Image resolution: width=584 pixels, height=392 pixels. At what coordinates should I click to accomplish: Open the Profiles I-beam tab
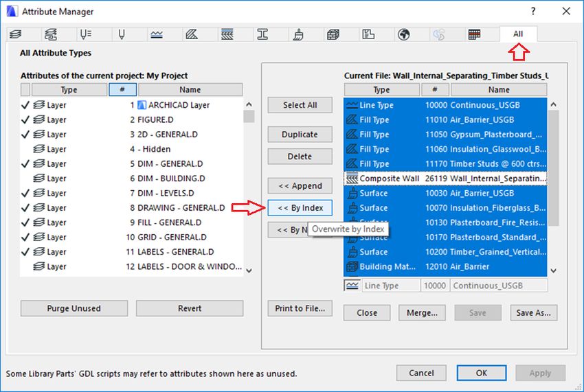(x=262, y=34)
